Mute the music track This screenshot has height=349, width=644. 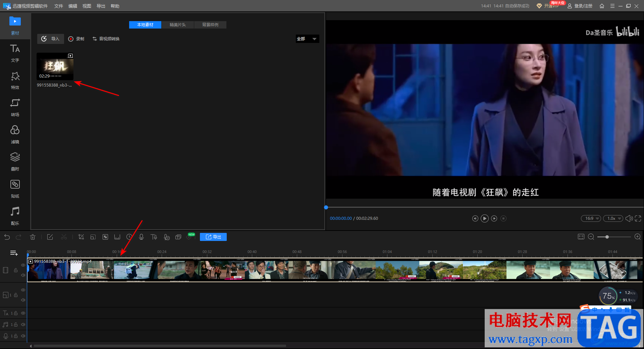tap(23, 325)
